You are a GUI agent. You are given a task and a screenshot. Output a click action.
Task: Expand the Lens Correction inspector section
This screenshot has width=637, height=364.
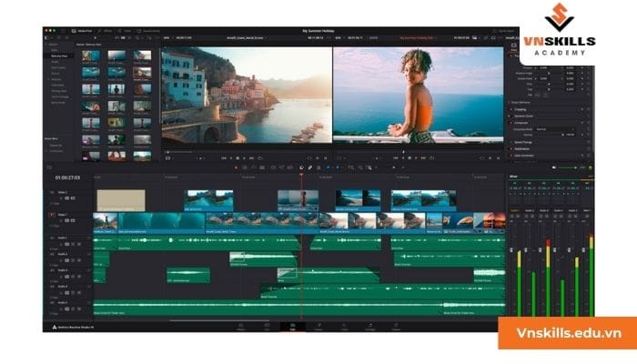pos(523,156)
